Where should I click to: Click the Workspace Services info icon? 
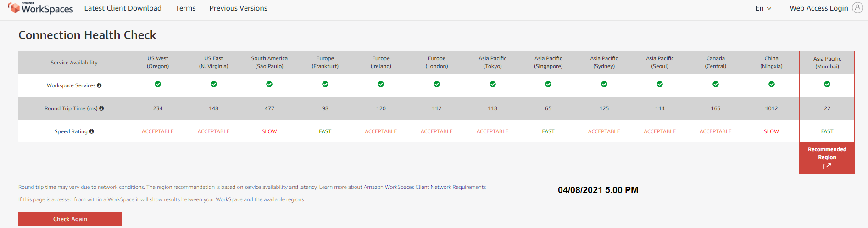point(99,85)
